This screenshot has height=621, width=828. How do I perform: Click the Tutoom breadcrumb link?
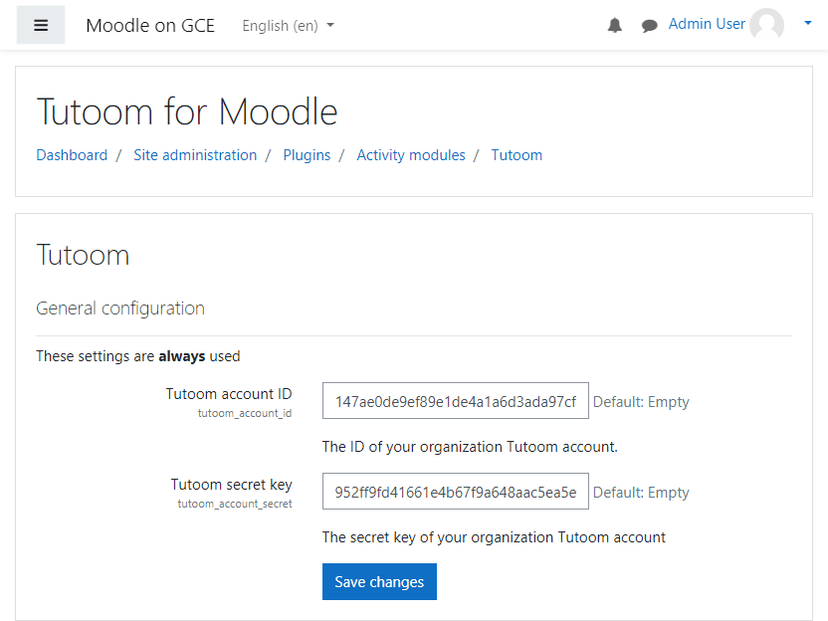[516, 155]
